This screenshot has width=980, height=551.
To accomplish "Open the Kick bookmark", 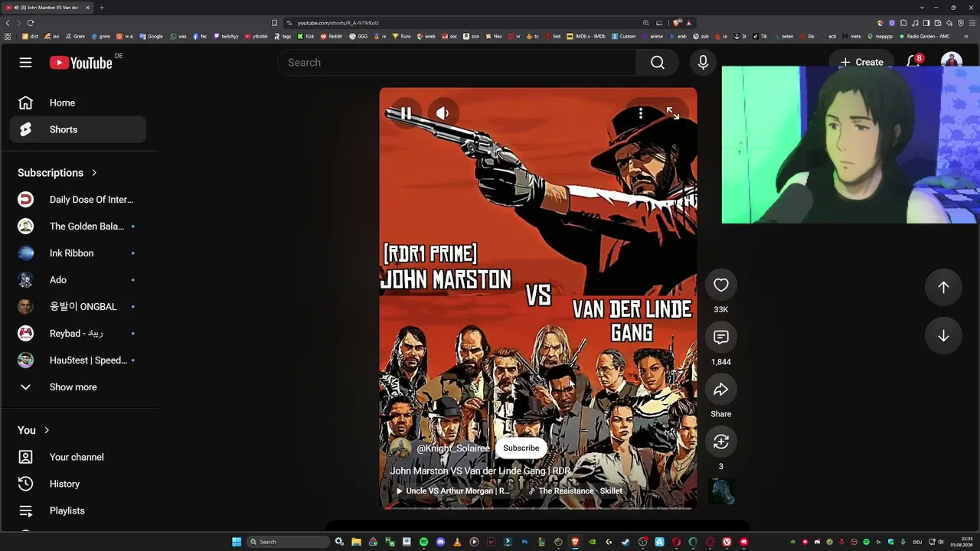I will pos(305,36).
